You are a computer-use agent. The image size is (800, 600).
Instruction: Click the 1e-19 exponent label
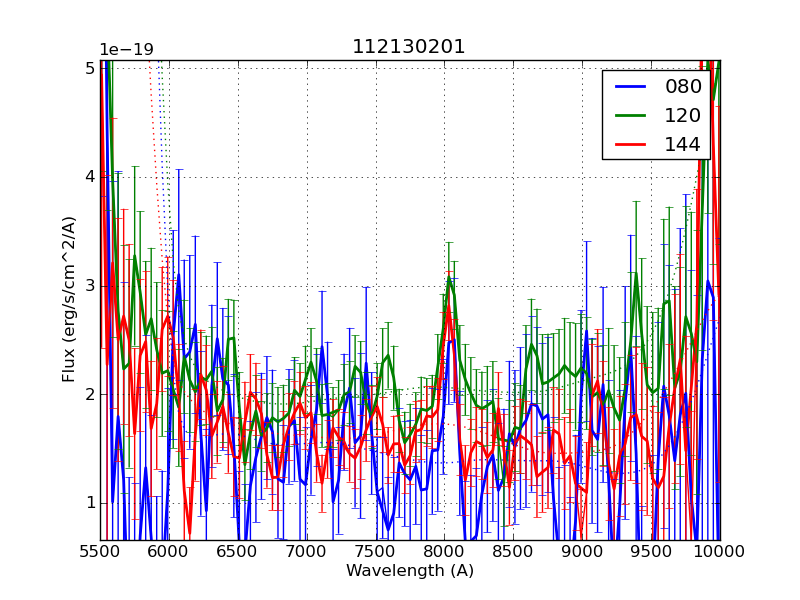click(x=125, y=49)
